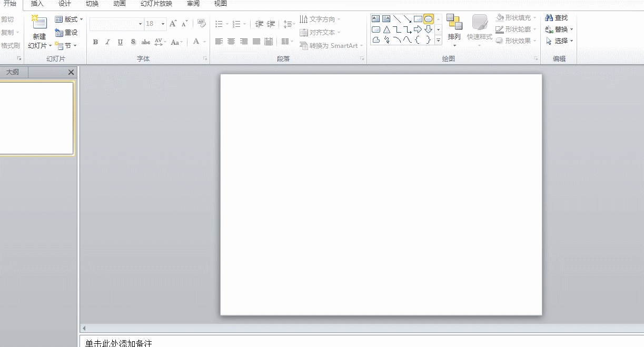Choose the elbow connector shape
The image size is (644, 347).
coord(397,29)
